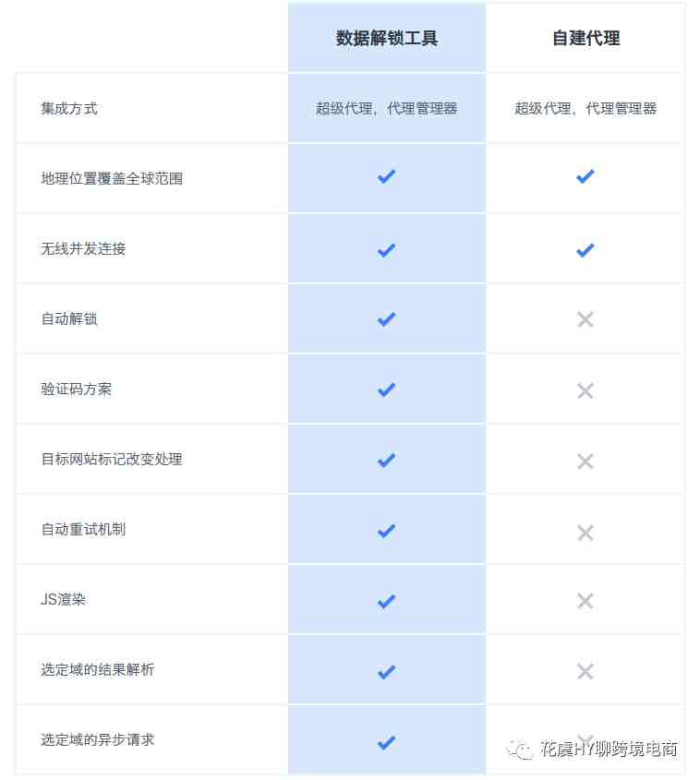Click the gray X in 选定域的结果解析 row
This screenshot has width=700, height=780.
[x=585, y=671]
